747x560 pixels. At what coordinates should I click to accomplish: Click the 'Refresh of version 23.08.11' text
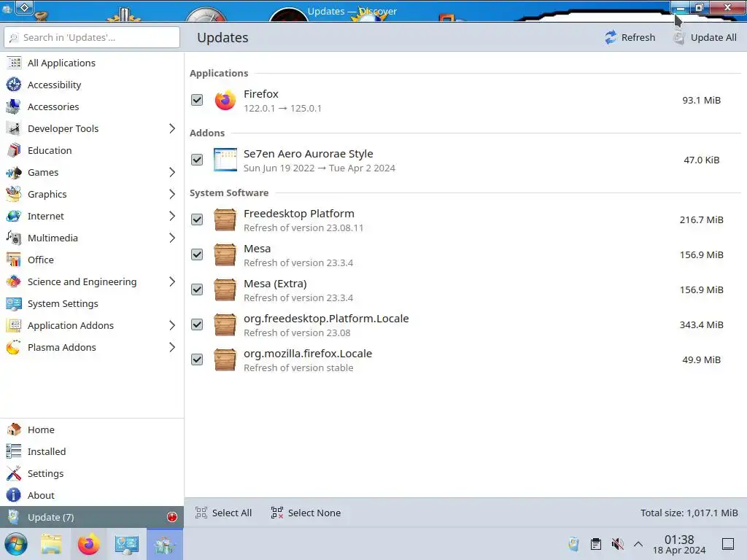click(303, 228)
